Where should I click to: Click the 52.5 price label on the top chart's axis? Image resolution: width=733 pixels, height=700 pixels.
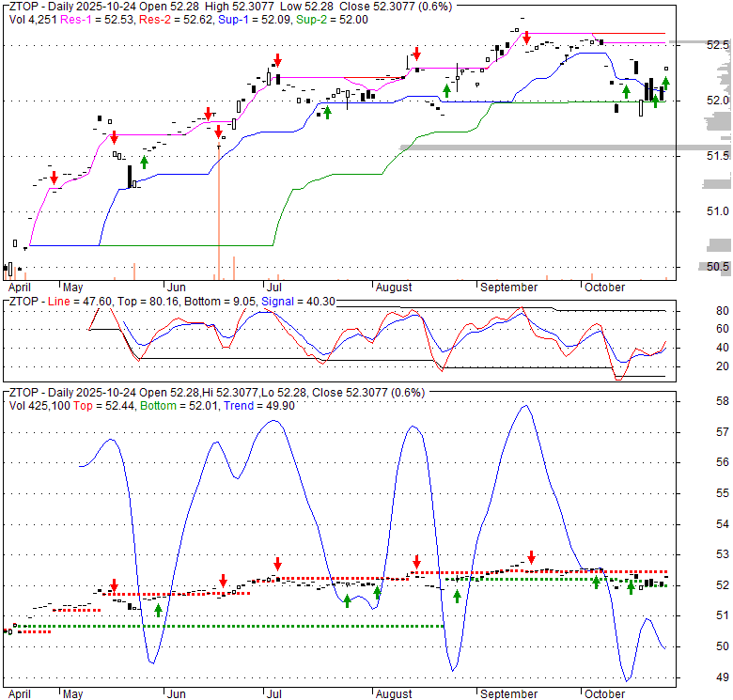click(718, 45)
